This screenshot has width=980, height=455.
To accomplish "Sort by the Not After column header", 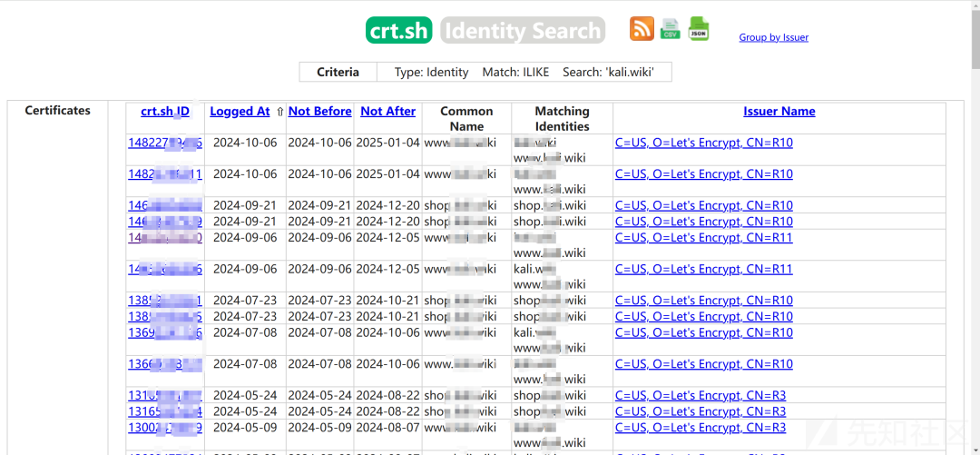I will 388,112.
